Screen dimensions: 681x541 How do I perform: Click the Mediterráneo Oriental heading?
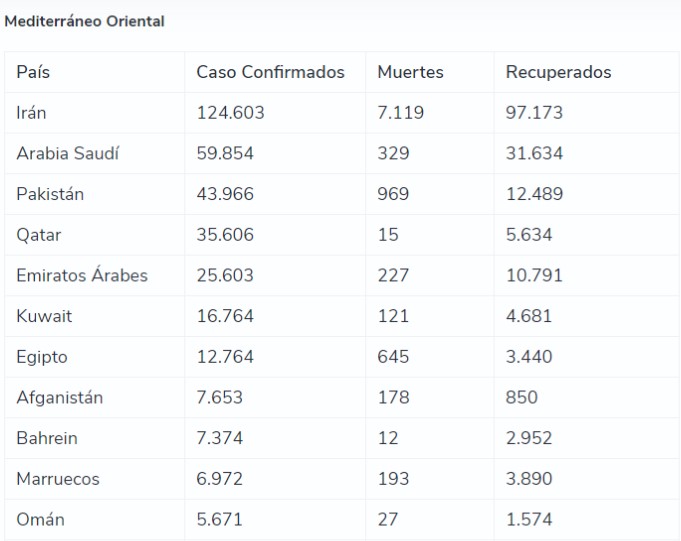84,21
